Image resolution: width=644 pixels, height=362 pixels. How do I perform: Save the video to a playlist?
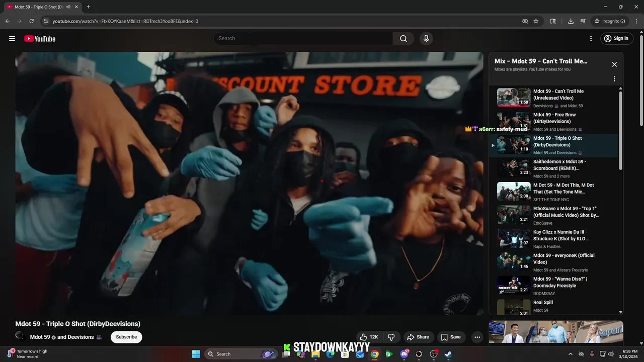(451, 337)
